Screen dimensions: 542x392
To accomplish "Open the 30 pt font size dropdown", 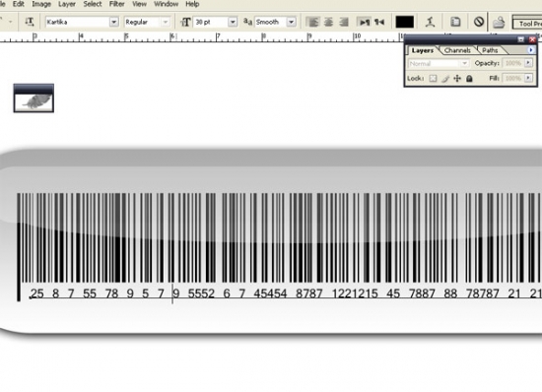I will 233,22.
